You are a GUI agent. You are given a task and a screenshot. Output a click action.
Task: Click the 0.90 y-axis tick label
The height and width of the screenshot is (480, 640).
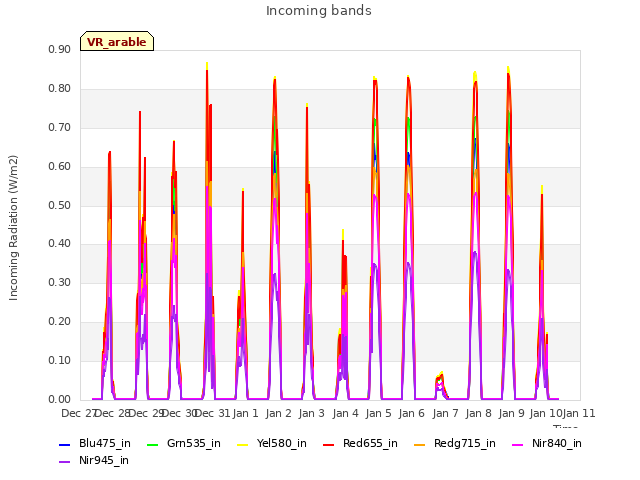[60, 49]
